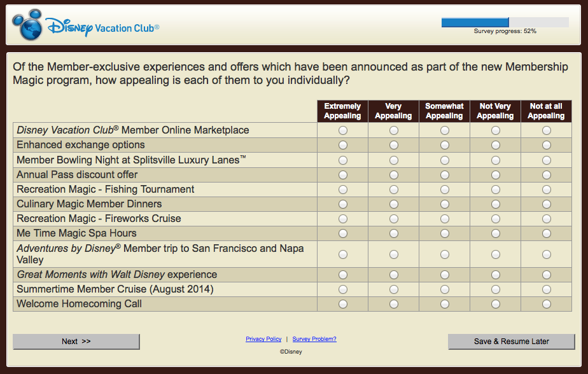Select Very Appealing for Culinary Magic Member Dinners

click(394, 204)
